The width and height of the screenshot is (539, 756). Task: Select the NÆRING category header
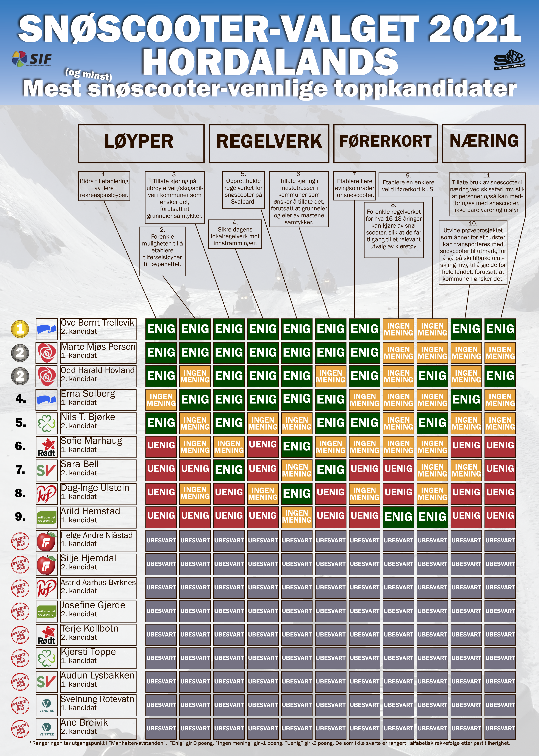point(484,143)
